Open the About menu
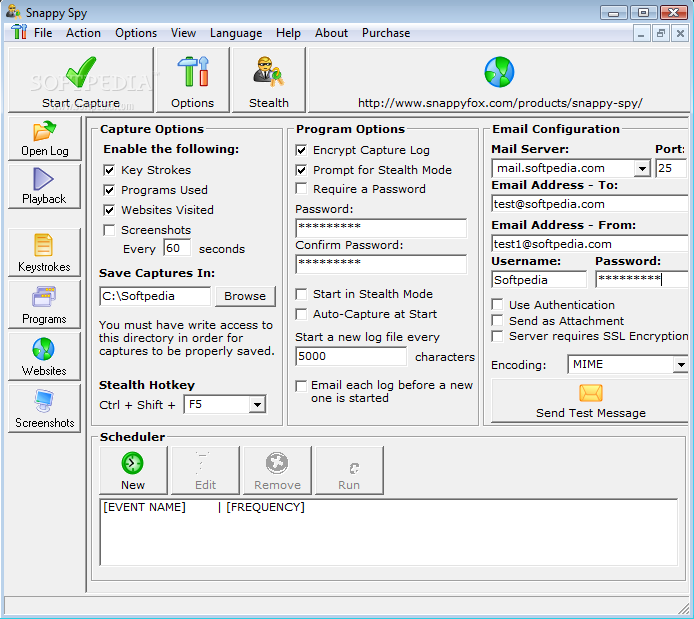This screenshot has height=619, width=694. tap(331, 33)
